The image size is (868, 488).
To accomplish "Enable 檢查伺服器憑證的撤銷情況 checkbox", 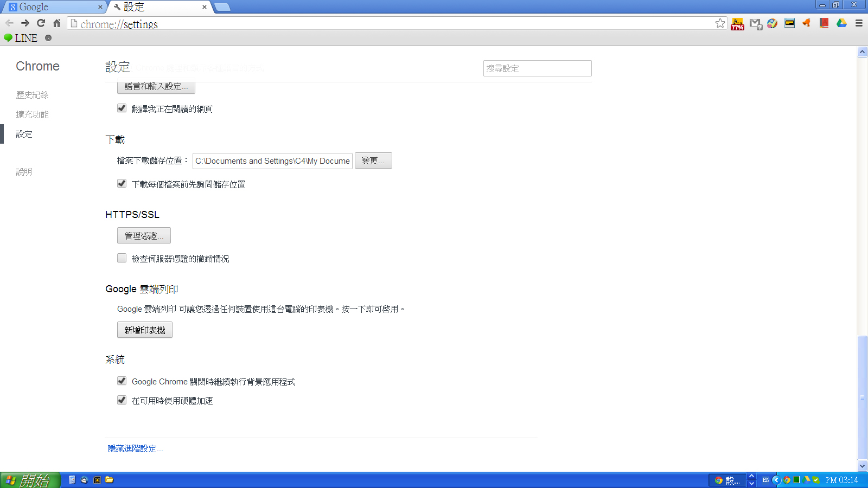I will (122, 258).
